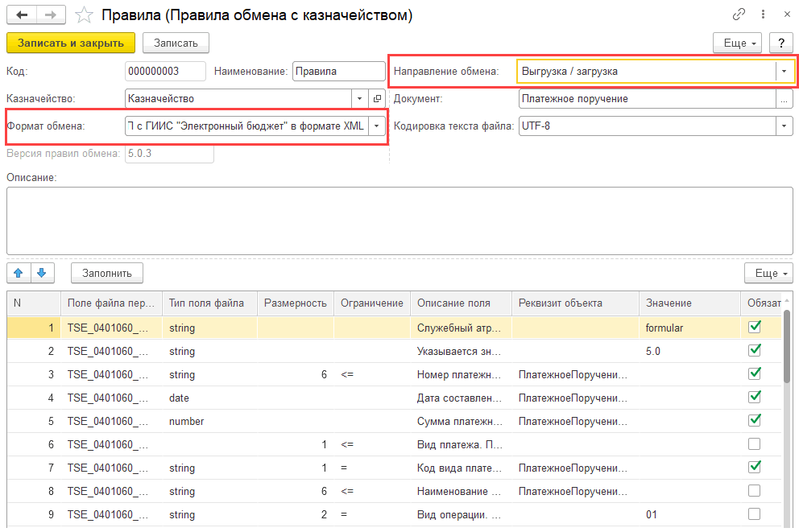The width and height of the screenshot is (799, 532).
Task: Expand Направление обмена dropdown
Action: tap(784, 71)
